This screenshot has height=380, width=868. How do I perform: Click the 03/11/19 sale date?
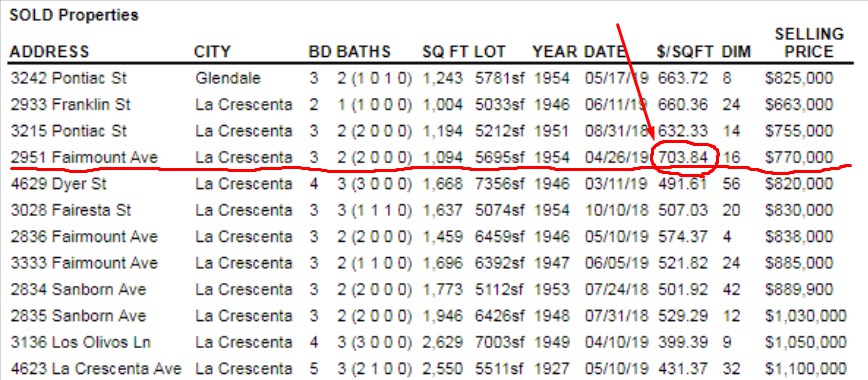coord(617,184)
